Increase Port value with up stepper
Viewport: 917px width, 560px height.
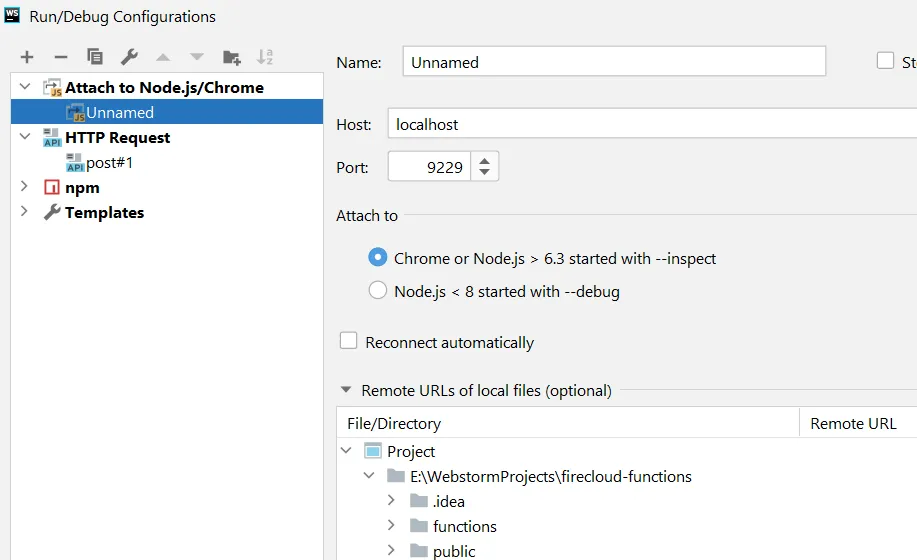point(485,160)
